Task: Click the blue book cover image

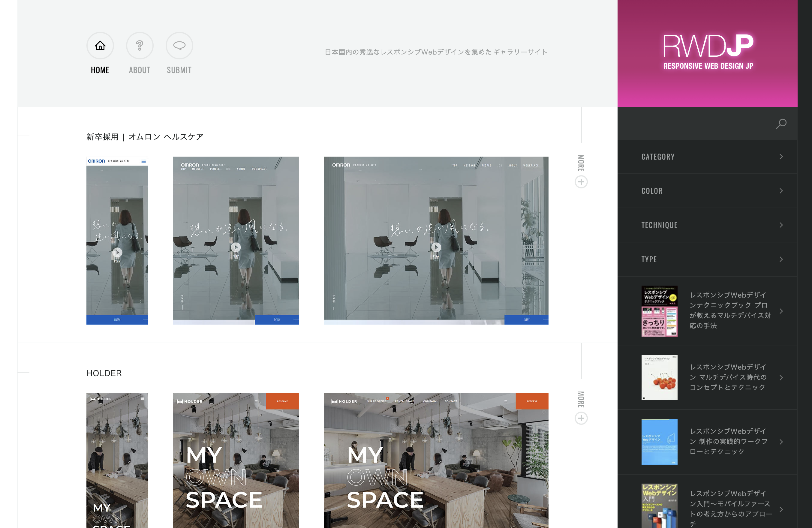Action: pyautogui.click(x=659, y=442)
